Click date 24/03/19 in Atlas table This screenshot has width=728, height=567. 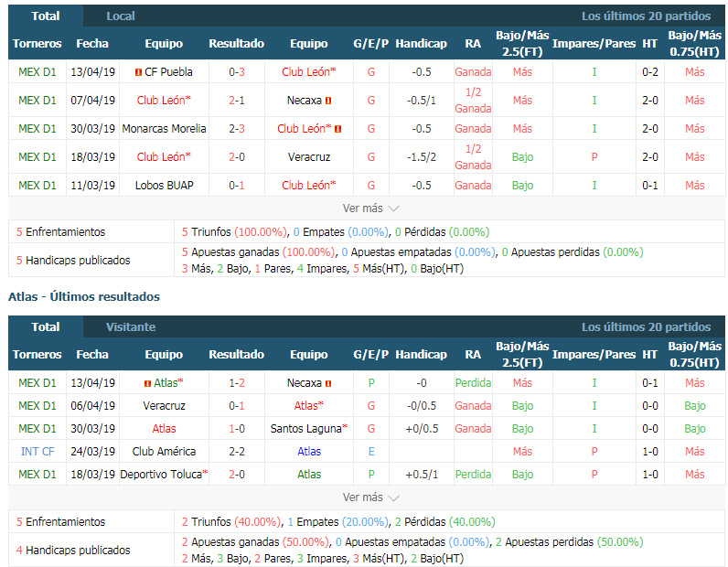[x=93, y=452]
